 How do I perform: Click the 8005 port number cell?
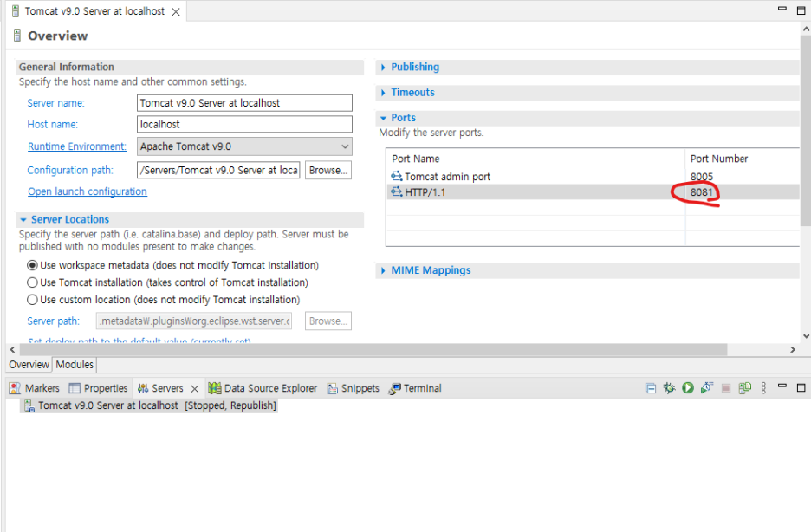(702, 177)
